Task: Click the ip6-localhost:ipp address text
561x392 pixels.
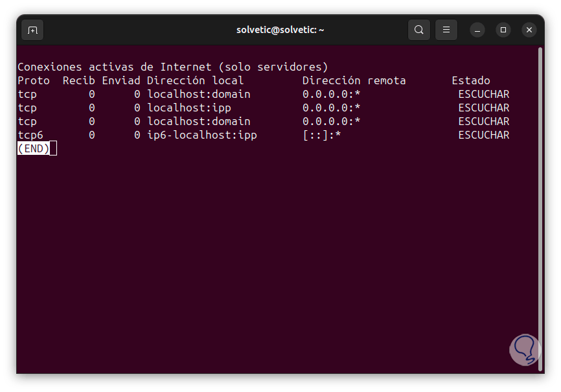Action: pyautogui.click(x=201, y=135)
